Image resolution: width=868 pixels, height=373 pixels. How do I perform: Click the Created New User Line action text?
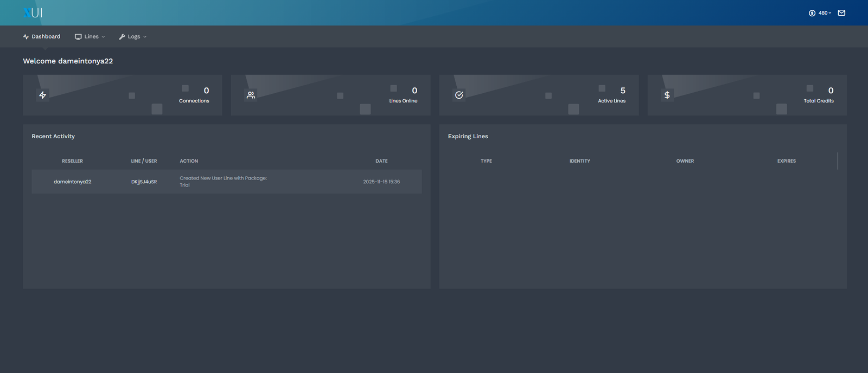223,181
